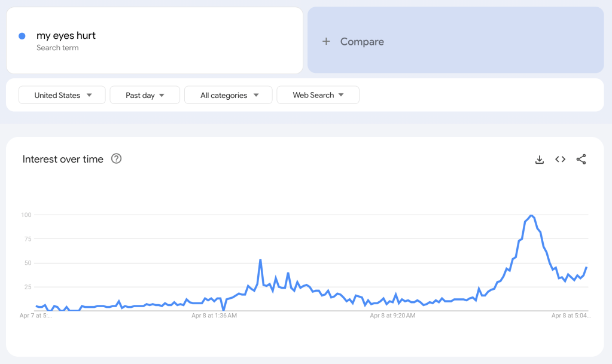Click the "Search term" subtitle text
This screenshot has height=364, width=612.
tap(57, 48)
